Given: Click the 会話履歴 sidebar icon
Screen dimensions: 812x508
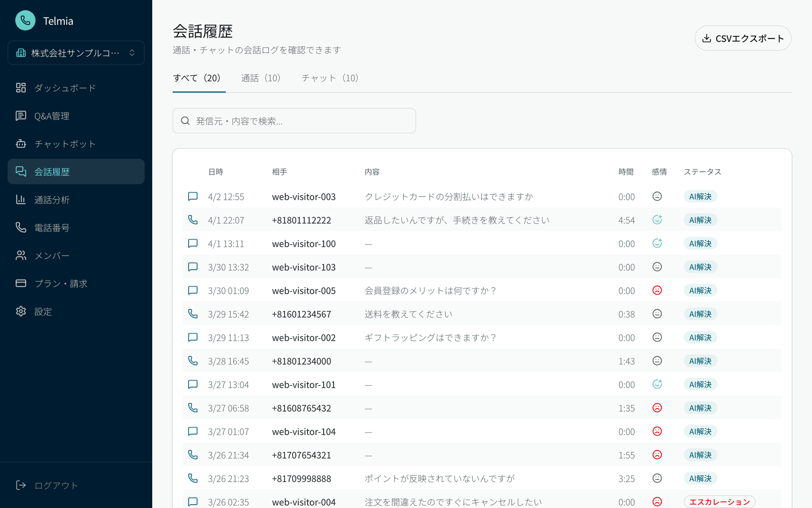Looking at the screenshot, I should (21, 171).
